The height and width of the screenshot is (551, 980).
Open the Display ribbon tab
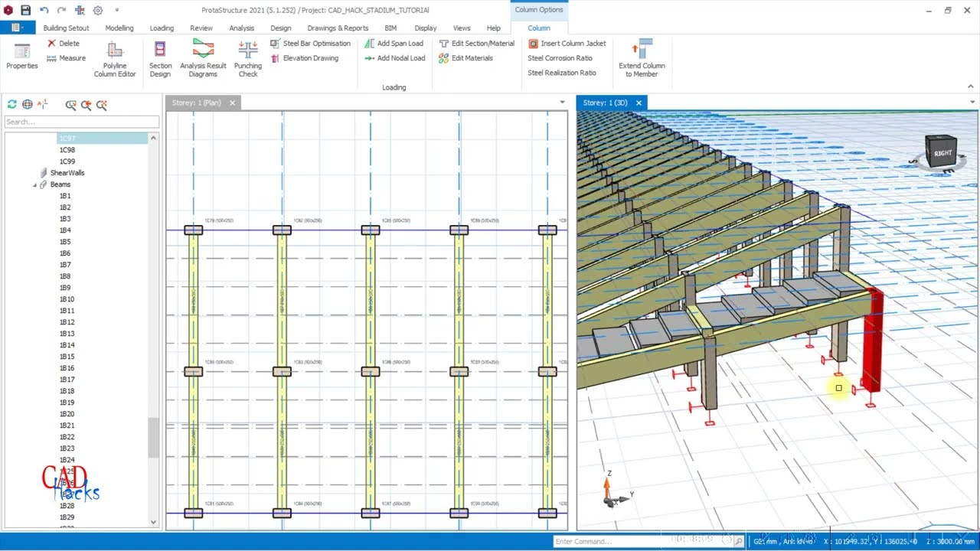[x=425, y=28]
